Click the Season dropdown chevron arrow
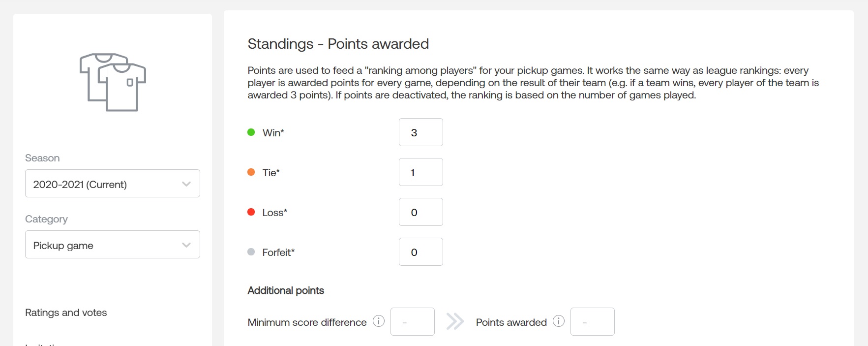The image size is (868, 346). (186, 184)
